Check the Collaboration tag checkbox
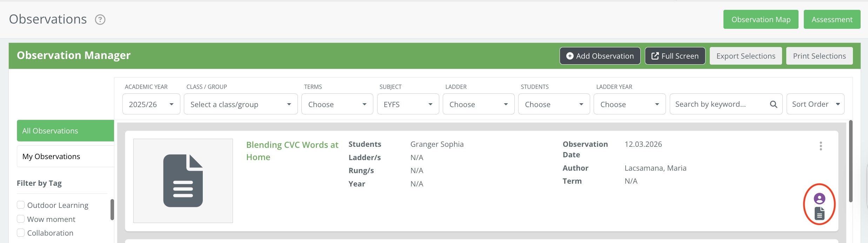Viewport: 868px width, 243px height. [x=21, y=233]
